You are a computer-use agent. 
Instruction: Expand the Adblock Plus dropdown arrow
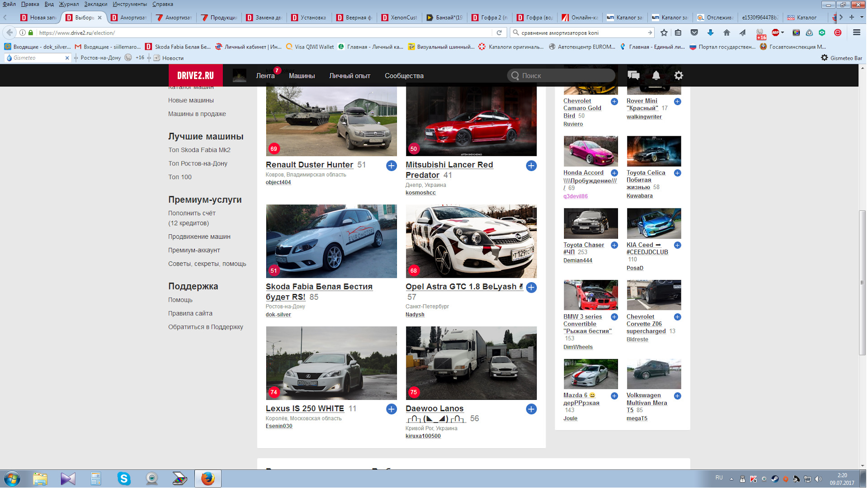tap(783, 33)
